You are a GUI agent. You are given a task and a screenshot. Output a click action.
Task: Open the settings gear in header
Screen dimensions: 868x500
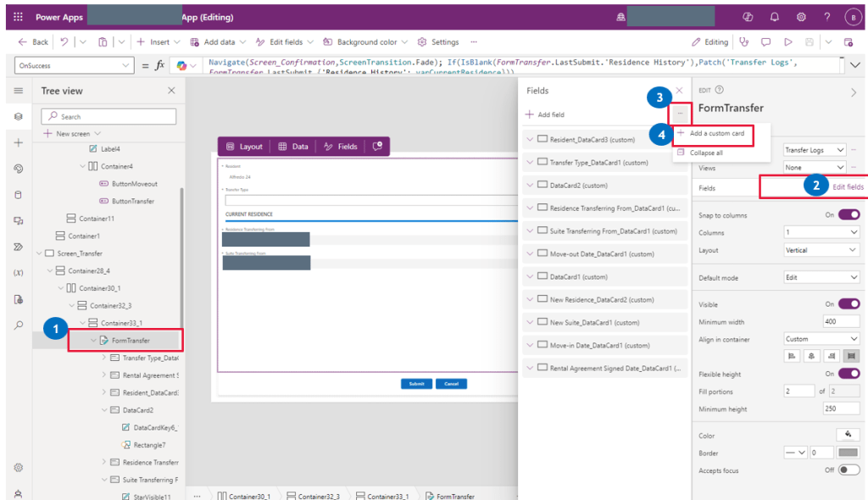coord(800,17)
